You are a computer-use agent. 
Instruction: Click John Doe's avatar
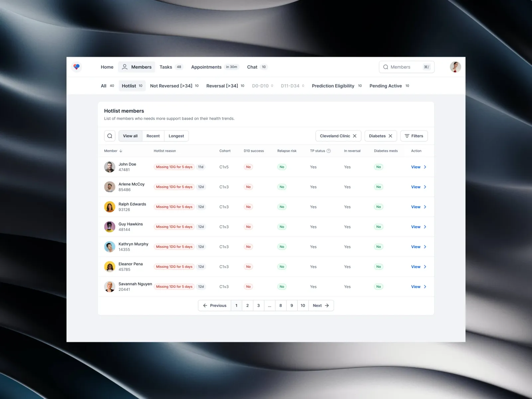point(110,167)
